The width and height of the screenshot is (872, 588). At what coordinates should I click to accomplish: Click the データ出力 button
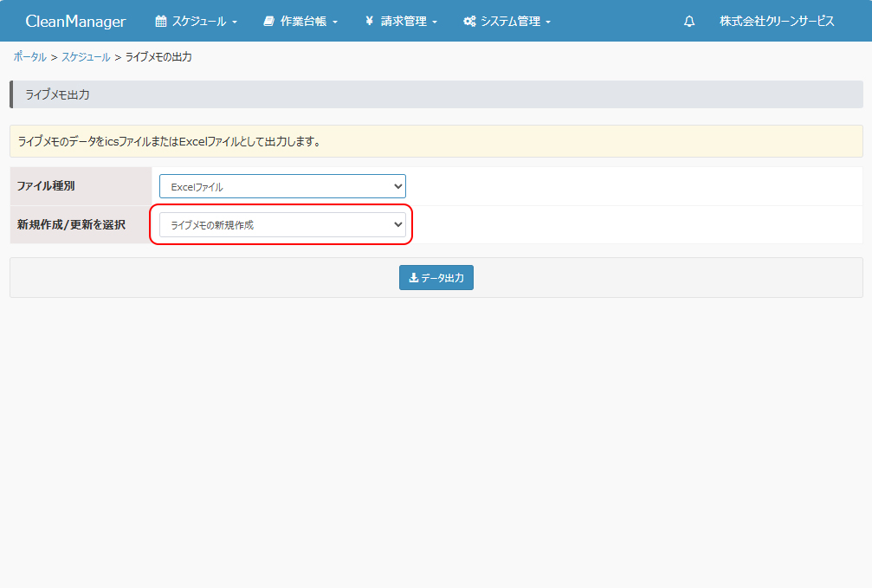click(x=436, y=278)
